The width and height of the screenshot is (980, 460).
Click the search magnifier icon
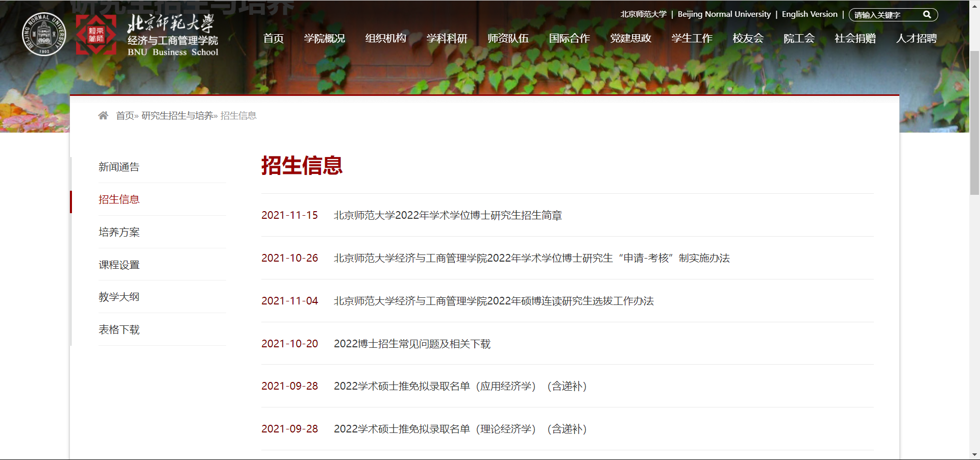pos(927,15)
